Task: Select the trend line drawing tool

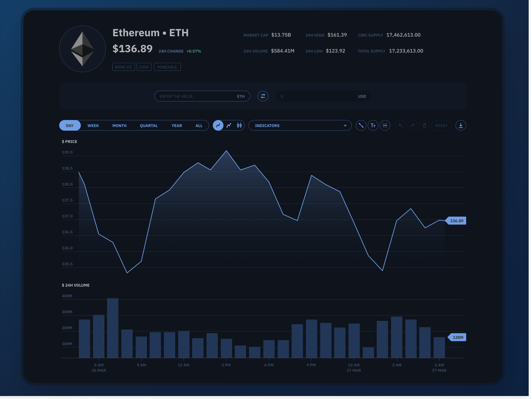Action: click(x=361, y=125)
